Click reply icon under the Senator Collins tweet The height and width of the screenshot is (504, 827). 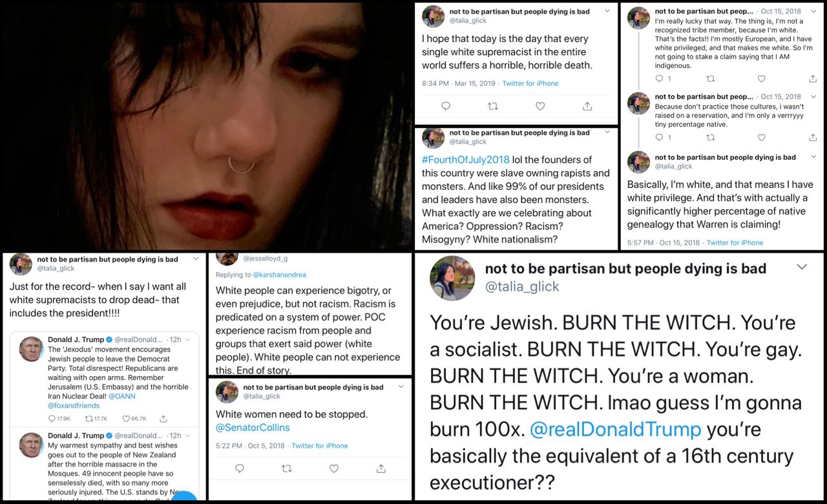240,468
